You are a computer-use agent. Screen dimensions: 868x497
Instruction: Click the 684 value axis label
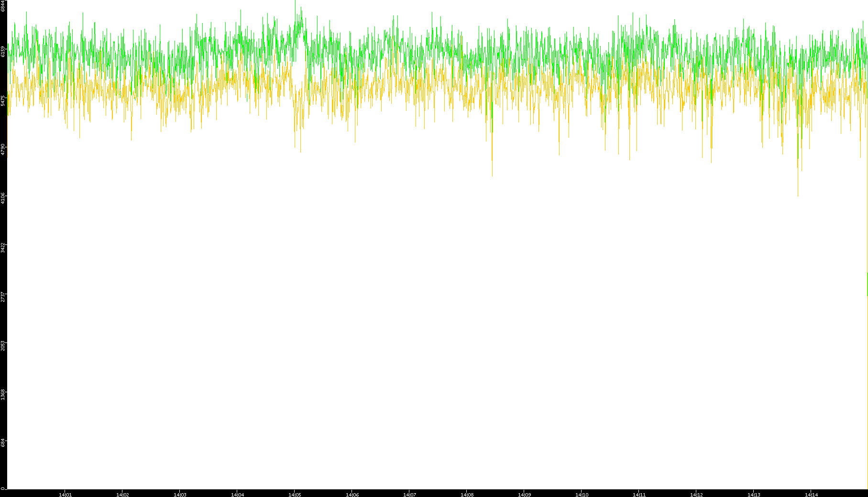click(x=3, y=443)
